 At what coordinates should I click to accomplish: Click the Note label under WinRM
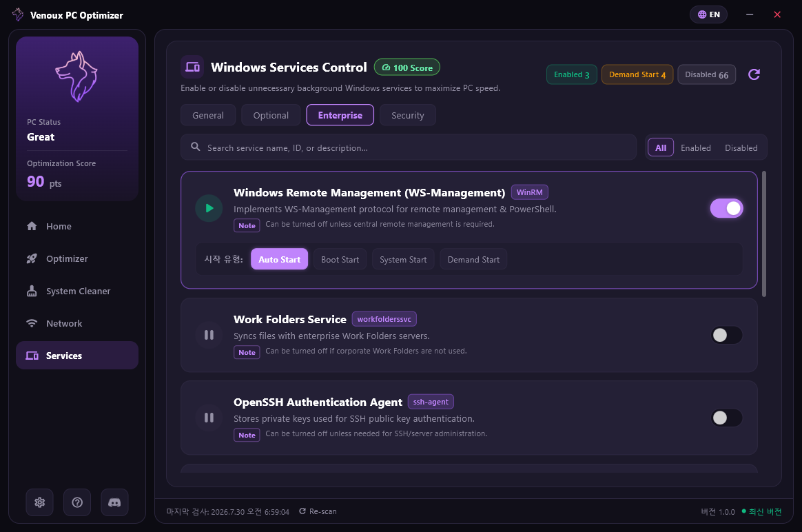[x=247, y=225]
